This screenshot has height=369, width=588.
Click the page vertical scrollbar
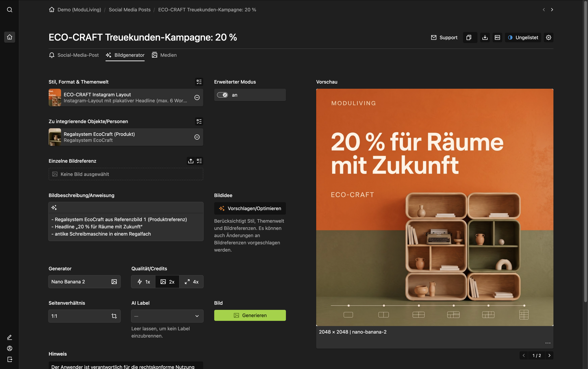tap(585, 151)
